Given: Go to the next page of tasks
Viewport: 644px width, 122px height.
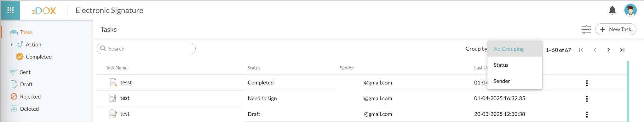Looking at the screenshot, I should point(608,50).
